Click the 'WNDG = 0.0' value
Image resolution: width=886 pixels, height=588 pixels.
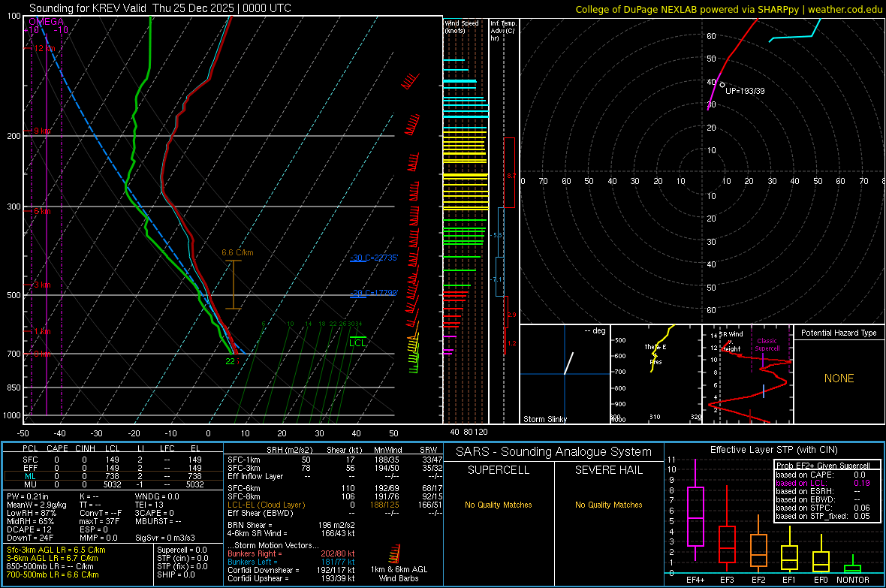[x=157, y=496]
